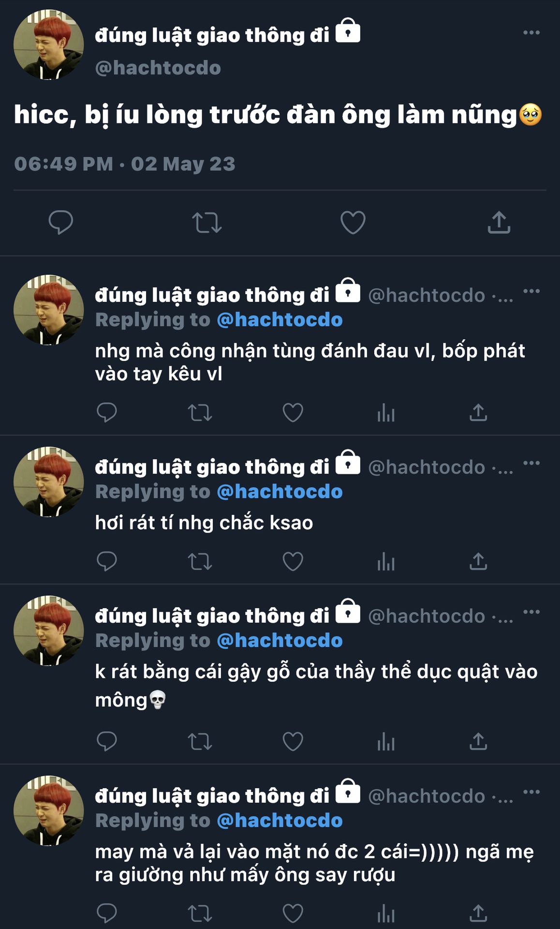Like the reply 'hơi rát tí nhg chắc ksao'
The width and height of the screenshot is (560, 929).
(x=293, y=562)
